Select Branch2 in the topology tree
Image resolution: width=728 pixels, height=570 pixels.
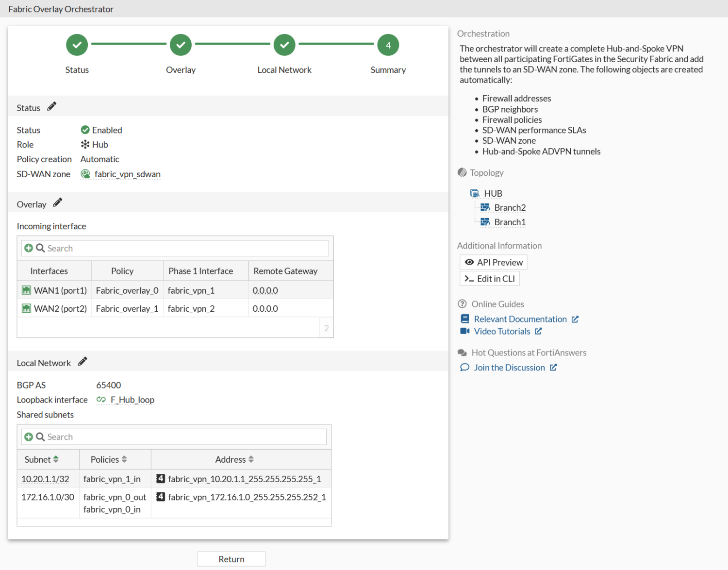coord(509,208)
